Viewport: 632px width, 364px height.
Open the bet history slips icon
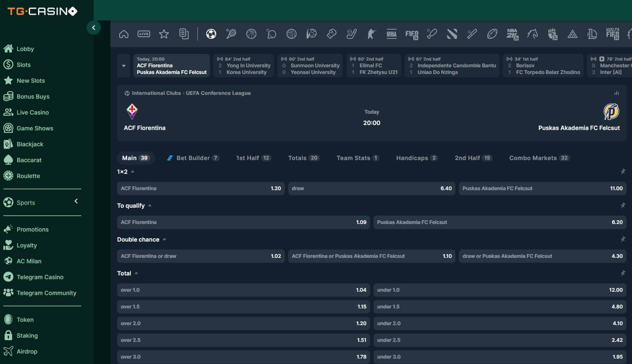coord(184,34)
